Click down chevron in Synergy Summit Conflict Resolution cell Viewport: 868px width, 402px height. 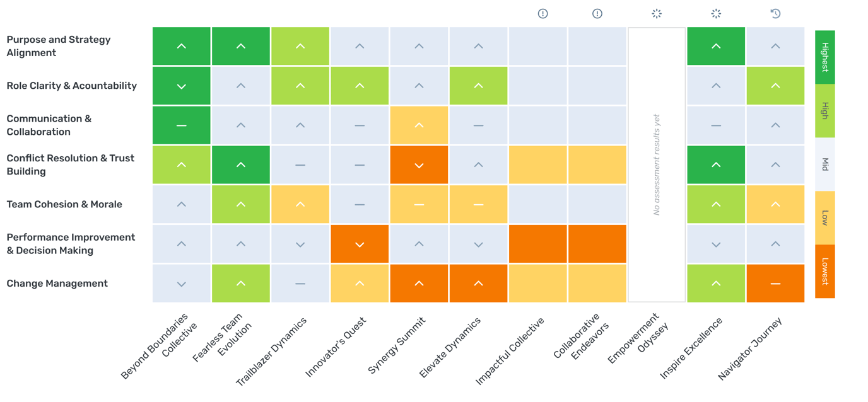coord(419,165)
